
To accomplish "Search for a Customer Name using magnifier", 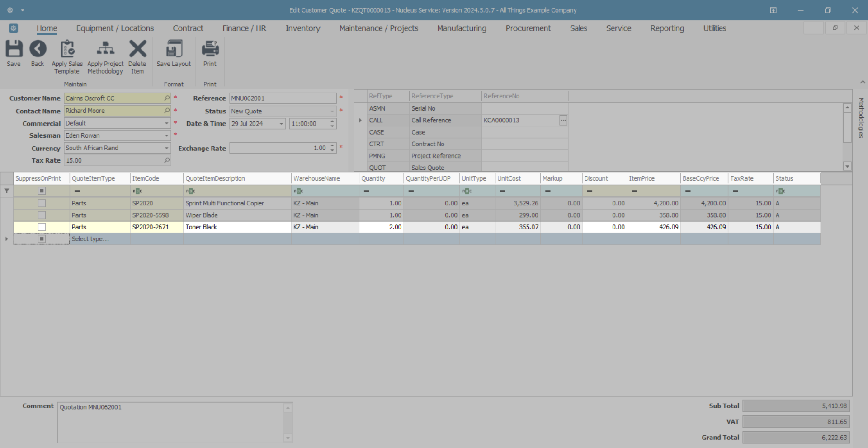I will [167, 98].
